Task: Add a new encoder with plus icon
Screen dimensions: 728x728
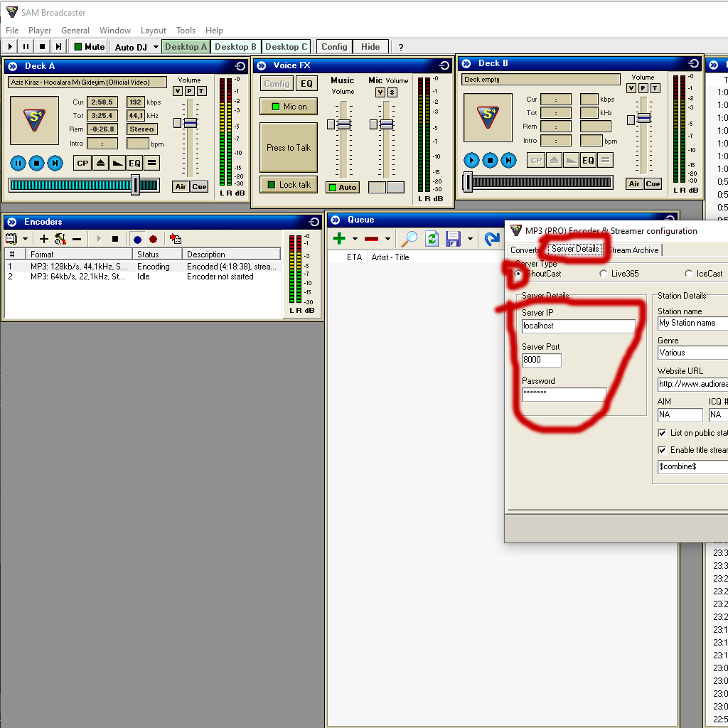Action: (x=43, y=239)
